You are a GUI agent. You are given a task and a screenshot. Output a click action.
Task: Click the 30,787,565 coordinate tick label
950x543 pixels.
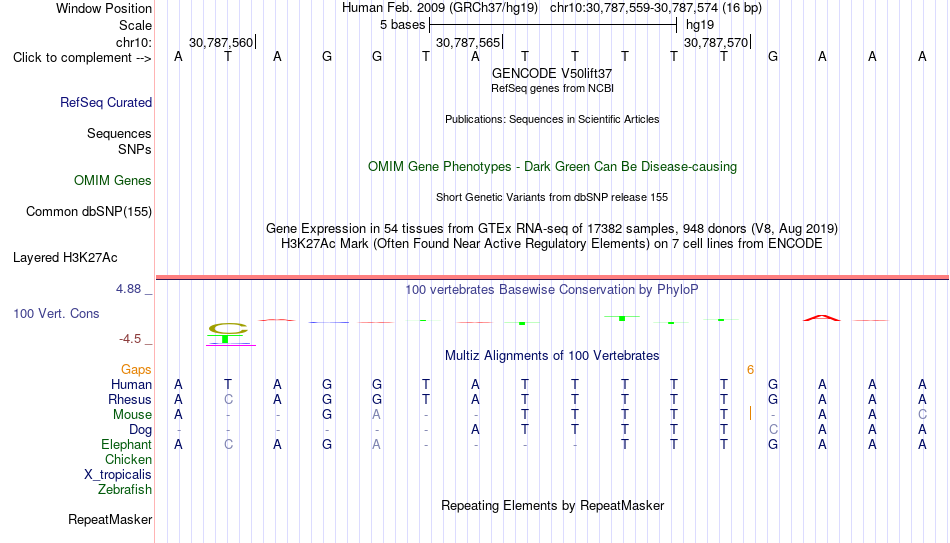468,42
